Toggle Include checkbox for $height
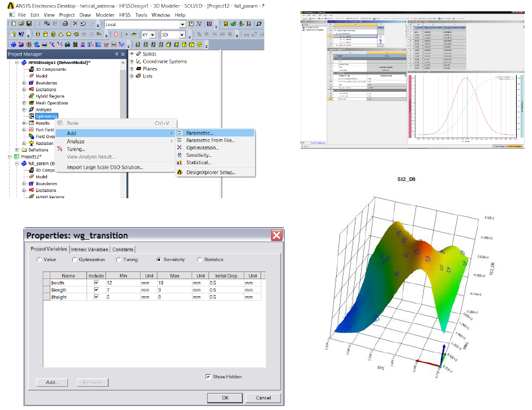Viewport: 532px width, 410px height. pos(96,297)
